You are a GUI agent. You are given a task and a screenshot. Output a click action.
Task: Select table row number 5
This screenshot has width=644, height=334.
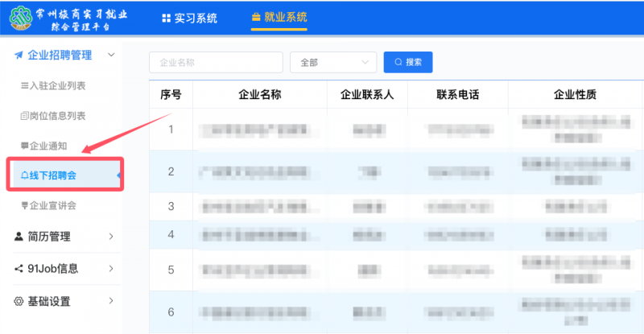(396, 270)
